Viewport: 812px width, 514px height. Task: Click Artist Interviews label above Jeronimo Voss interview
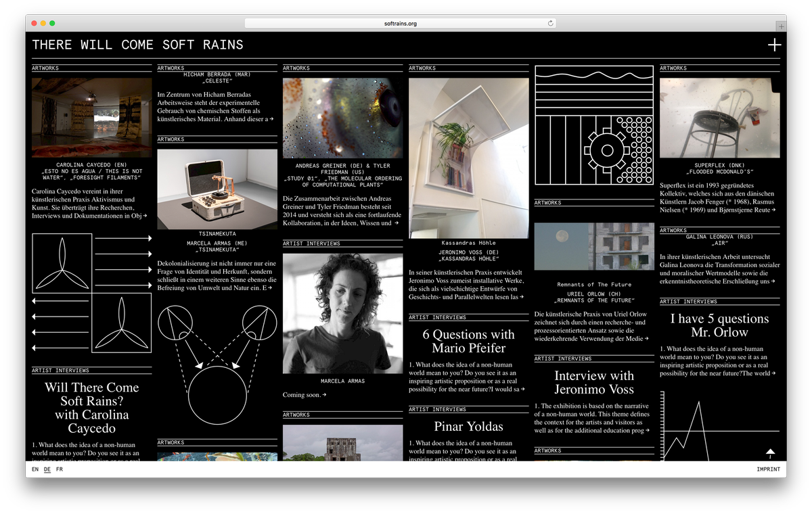click(x=563, y=358)
